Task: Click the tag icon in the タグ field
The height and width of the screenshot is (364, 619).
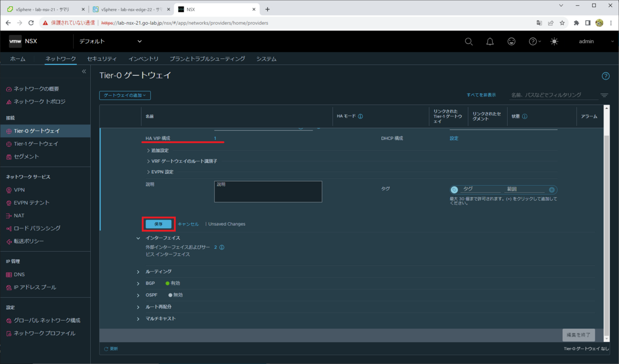Action: (454, 190)
